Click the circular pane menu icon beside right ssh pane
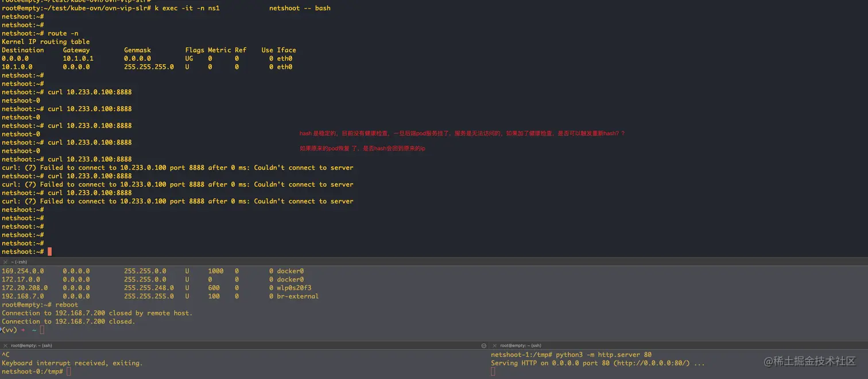 [484, 346]
